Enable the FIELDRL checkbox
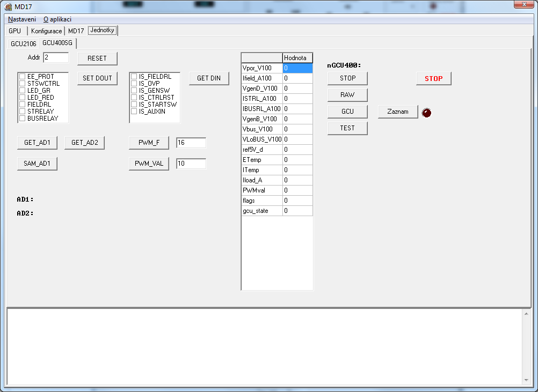Viewport: 538px width, 392px height. pyautogui.click(x=23, y=104)
